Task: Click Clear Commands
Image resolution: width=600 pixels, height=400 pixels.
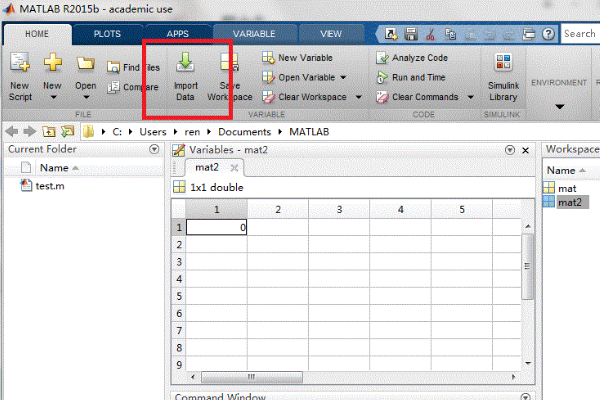Action: [417, 97]
